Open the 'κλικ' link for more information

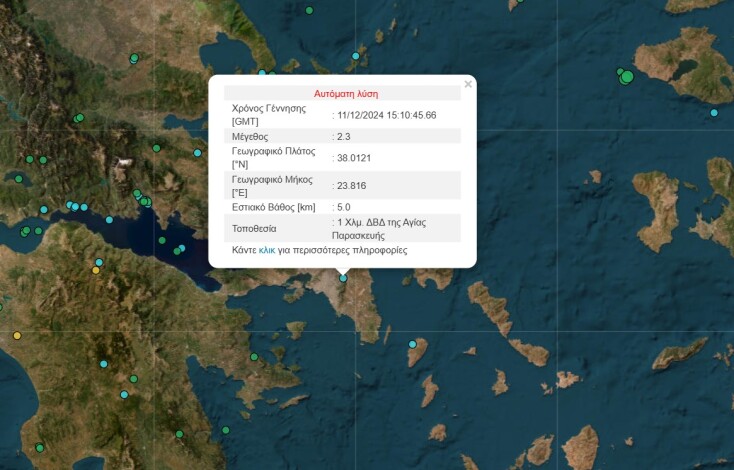coord(267,250)
